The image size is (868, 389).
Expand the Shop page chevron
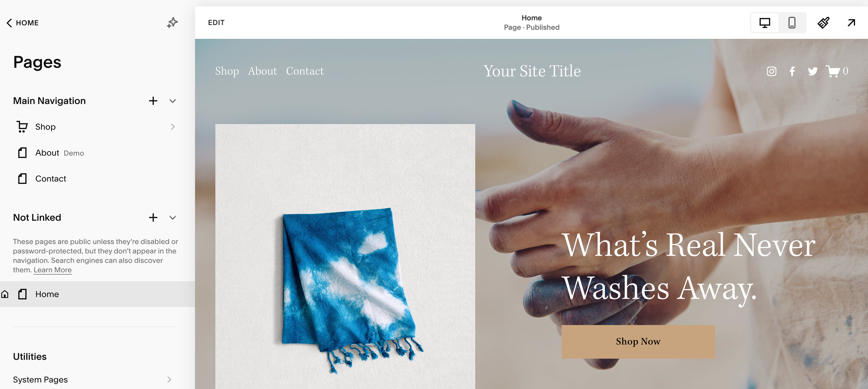(x=173, y=127)
